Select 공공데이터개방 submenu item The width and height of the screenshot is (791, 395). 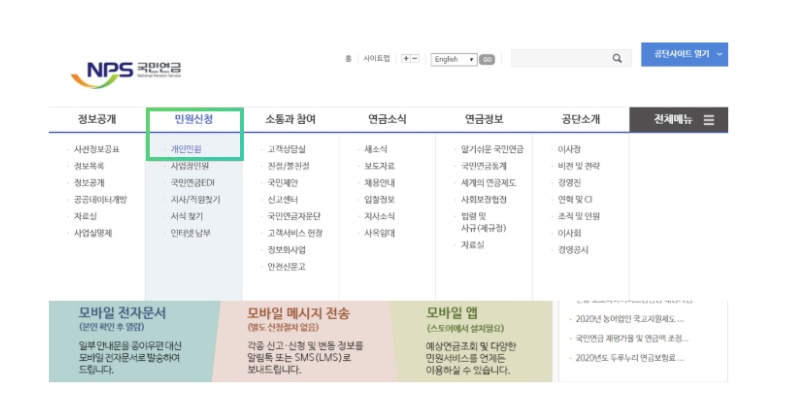coord(100,200)
